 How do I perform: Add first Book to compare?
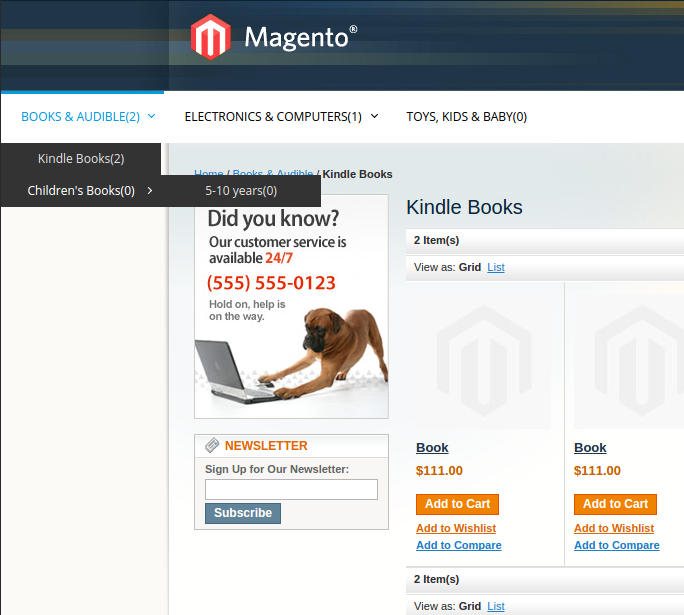(459, 545)
